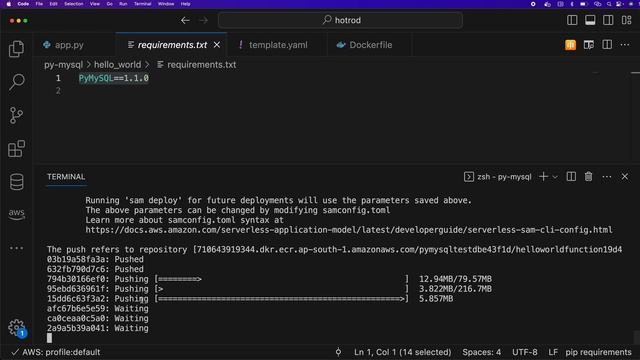The width and height of the screenshot is (640, 360).
Task: Click the PyMySQL==1.1.0 line text
Action: coord(113,78)
